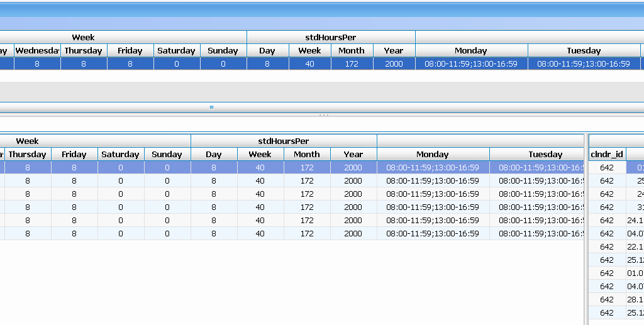Click the splitter grip between the two tables
The width and height of the screenshot is (644, 325).
[324, 115]
